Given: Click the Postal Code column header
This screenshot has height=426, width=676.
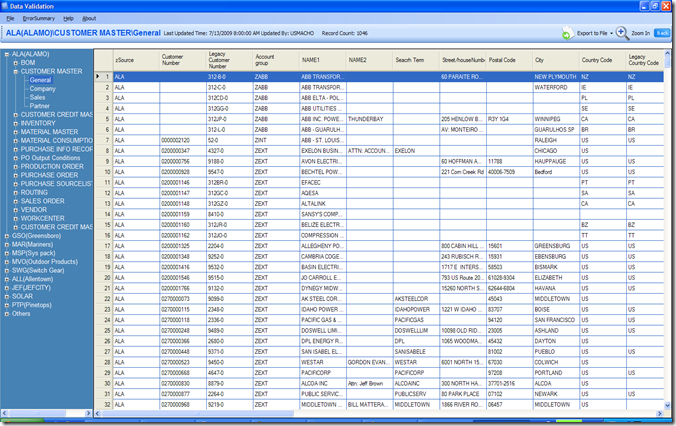Looking at the screenshot, I should click(510, 60).
